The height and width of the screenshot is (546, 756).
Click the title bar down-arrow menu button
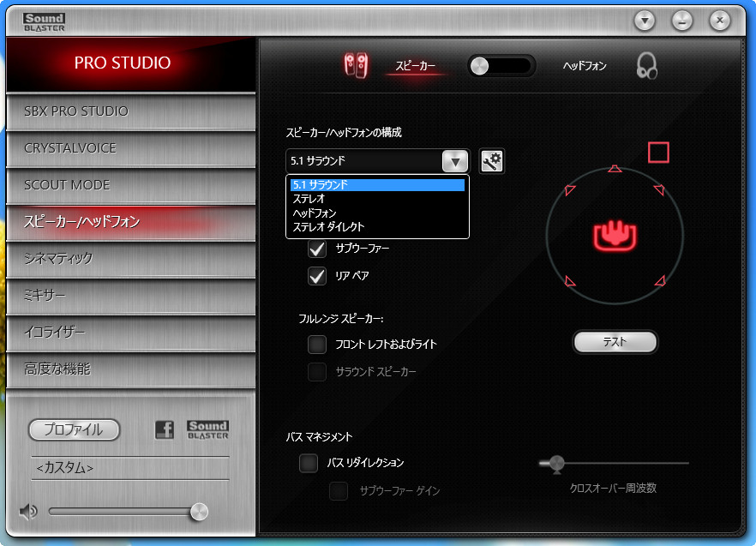[x=645, y=21]
